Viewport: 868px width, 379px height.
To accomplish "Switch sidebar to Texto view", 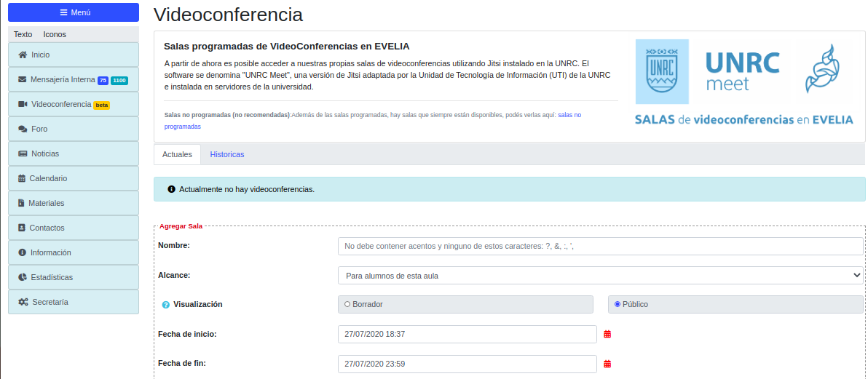I will click(x=23, y=34).
